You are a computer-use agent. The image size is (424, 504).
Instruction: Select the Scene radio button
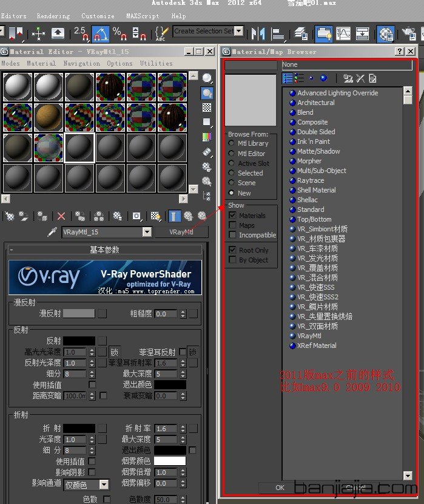[x=231, y=183]
